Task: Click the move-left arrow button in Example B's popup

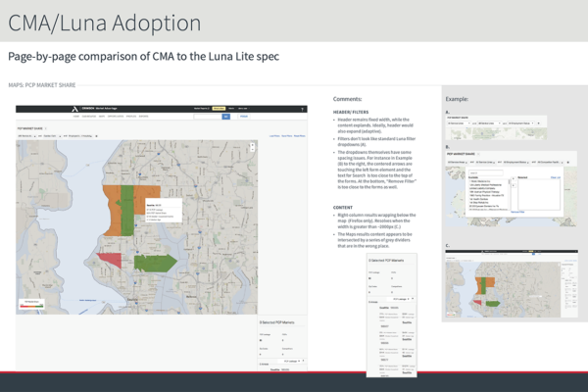Action: coord(514,185)
